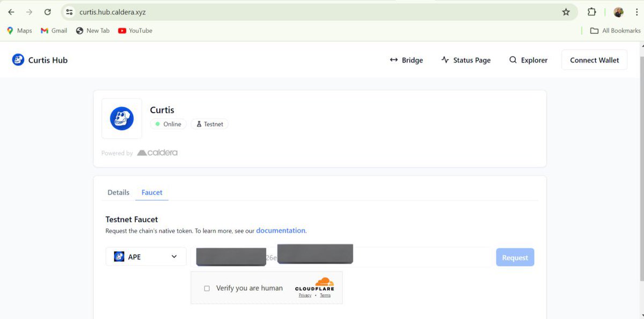Viewport: 644px width, 319px height.
Task: Click the APE token icon in dropdown
Action: tap(119, 257)
